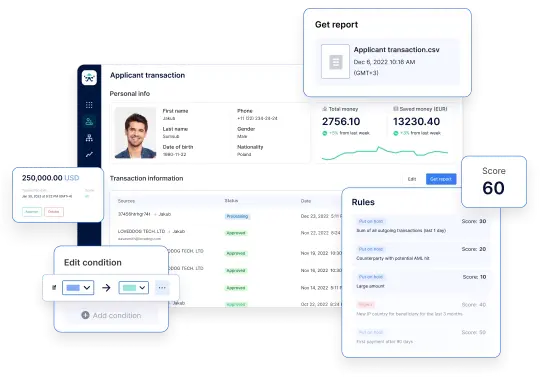The height and width of the screenshot is (379, 540).
Task: Click Approved badge in Nov 22 row
Action: (236, 233)
